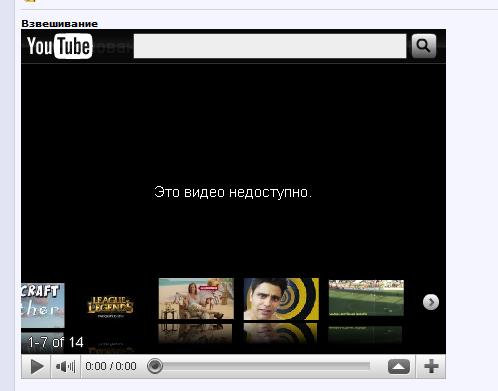Click the magnifier search button
498x391 pixels.
click(x=424, y=46)
